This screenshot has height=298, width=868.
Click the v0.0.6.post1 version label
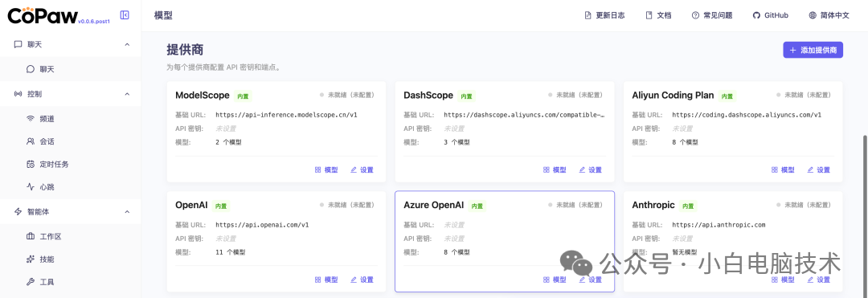point(94,21)
